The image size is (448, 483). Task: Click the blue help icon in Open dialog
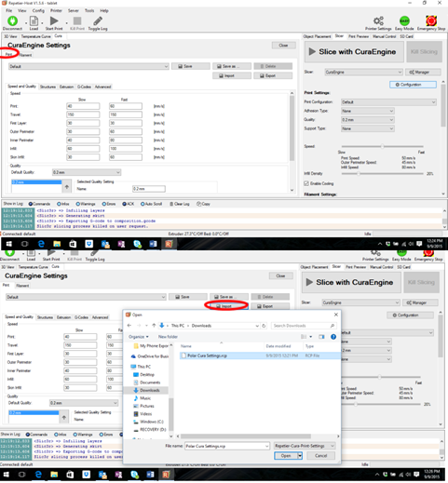[x=333, y=337]
